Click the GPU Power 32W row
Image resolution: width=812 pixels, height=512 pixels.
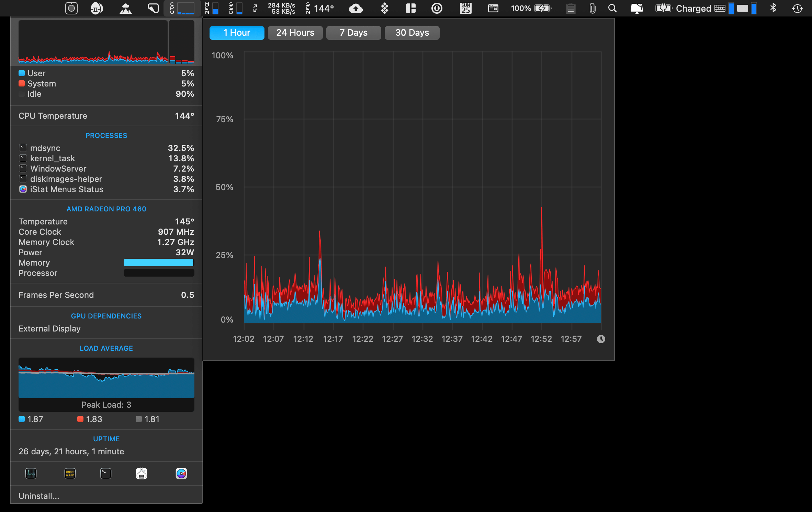coord(106,252)
